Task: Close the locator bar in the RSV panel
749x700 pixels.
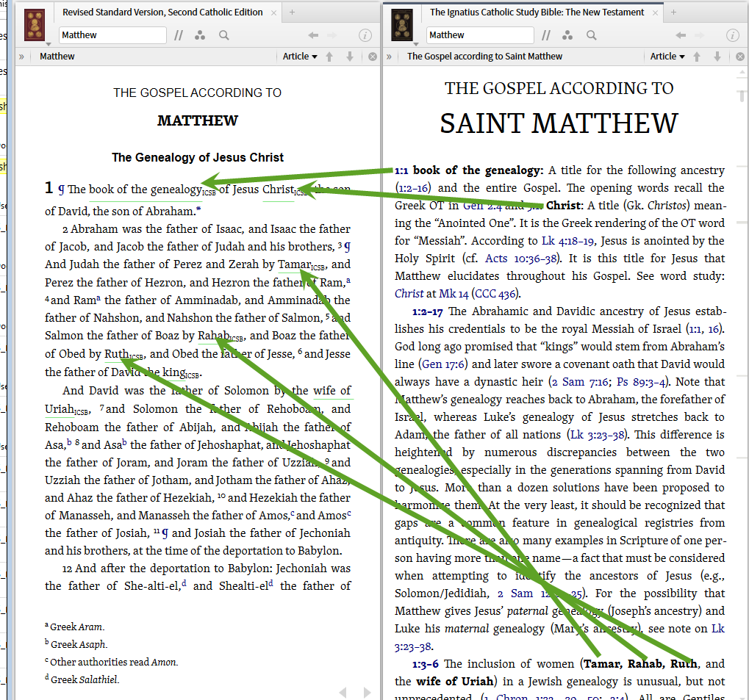Action: 373,57
